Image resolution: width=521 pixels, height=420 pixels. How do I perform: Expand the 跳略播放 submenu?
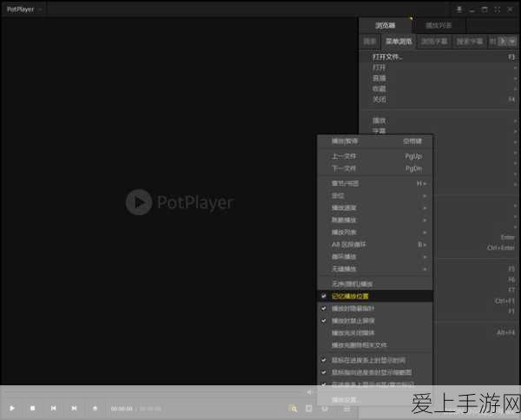point(375,220)
